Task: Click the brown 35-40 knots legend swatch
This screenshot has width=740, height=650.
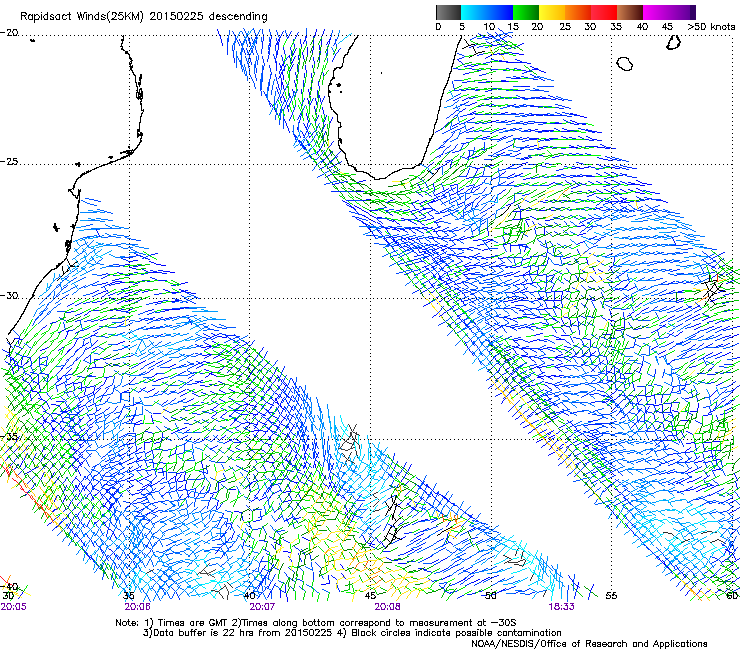Action: click(x=630, y=12)
